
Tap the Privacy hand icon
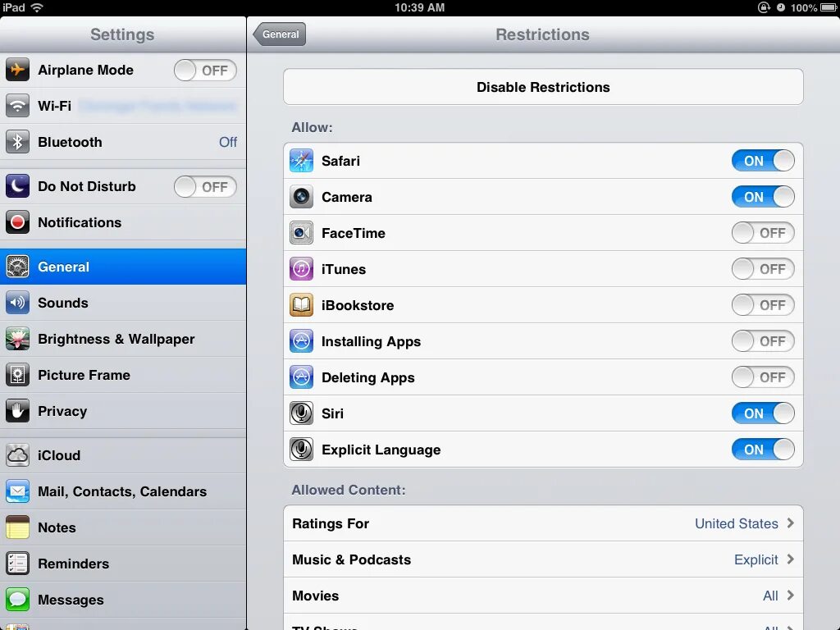[18, 412]
